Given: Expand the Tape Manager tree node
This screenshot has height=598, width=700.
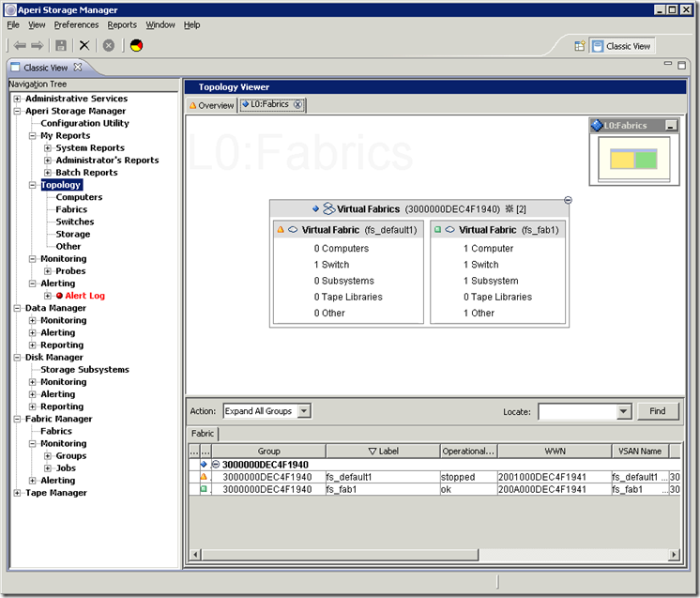Looking at the screenshot, I should click(x=17, y=493).
